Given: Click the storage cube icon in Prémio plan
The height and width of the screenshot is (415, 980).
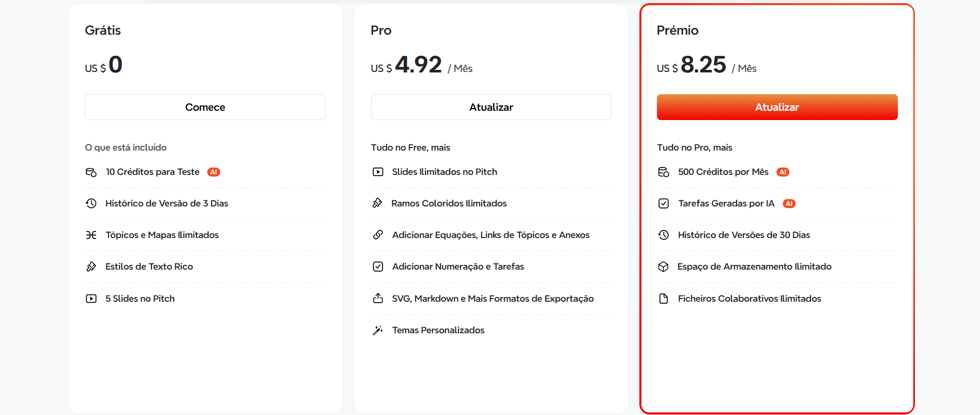Looking at the screenshot, I should [x=664, y=266].
